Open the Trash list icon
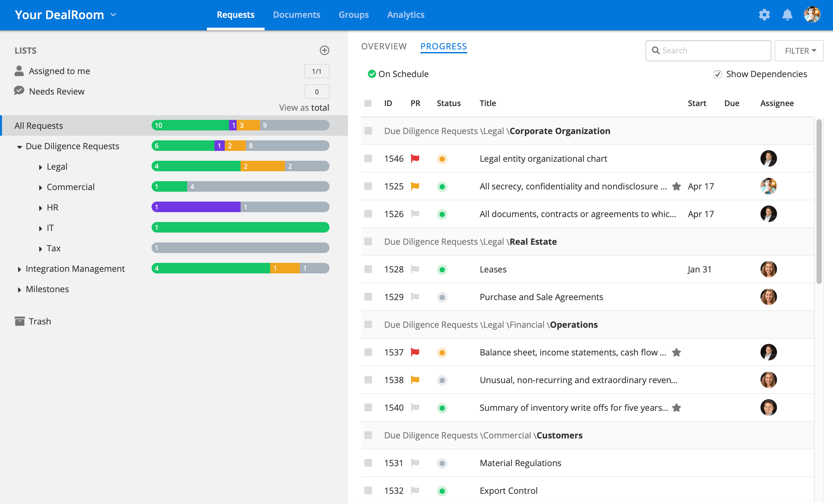This screenshot has width=833, height=504. 20,321
